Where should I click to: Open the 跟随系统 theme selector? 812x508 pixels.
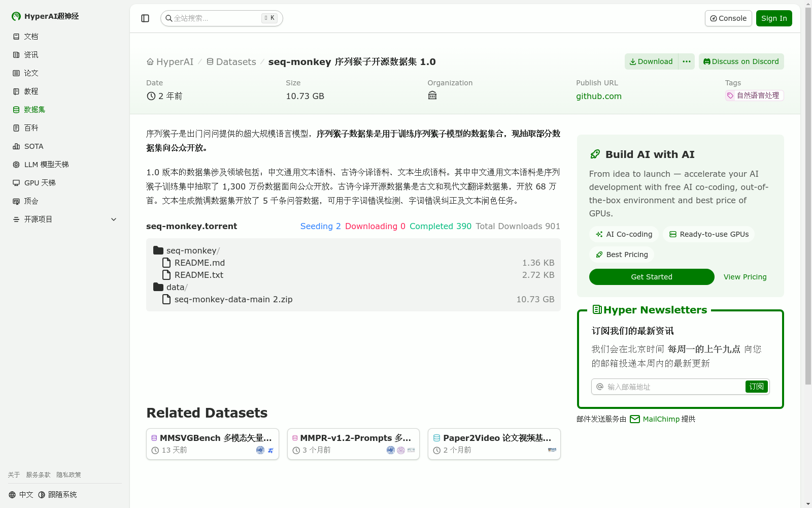(x=57, y=495)
